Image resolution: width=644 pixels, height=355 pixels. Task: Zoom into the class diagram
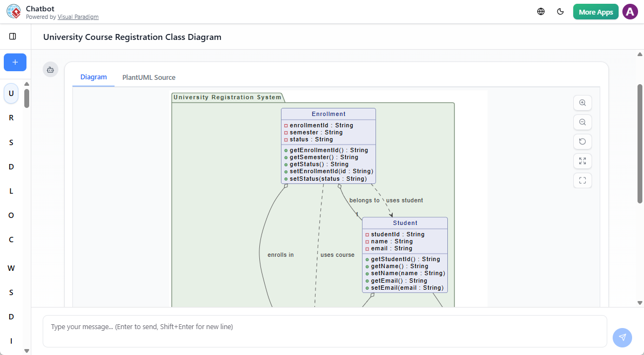point(582,103)
